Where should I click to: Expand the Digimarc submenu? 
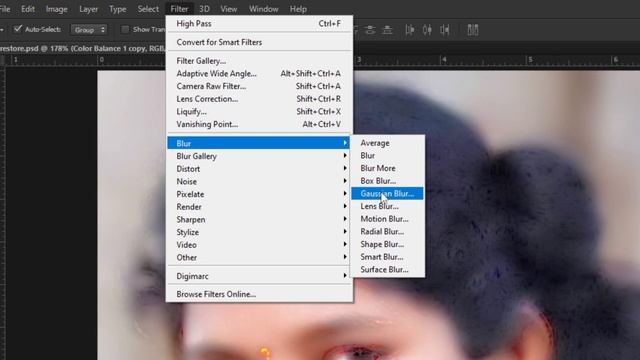click(x=259, y=276)
